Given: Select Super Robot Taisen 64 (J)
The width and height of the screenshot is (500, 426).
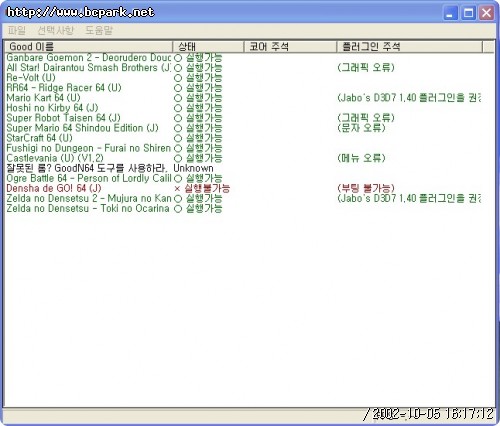Looking at the screenshot, I should pos(63,118).
